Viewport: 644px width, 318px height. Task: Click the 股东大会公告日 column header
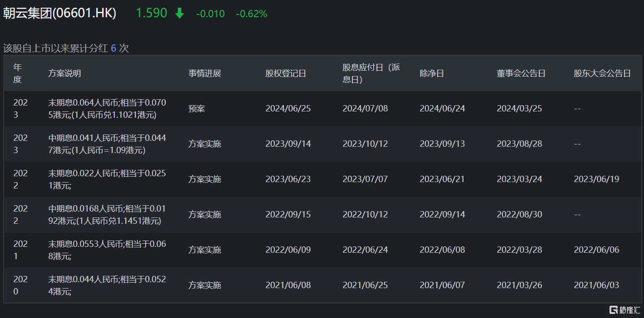[602, 73]
